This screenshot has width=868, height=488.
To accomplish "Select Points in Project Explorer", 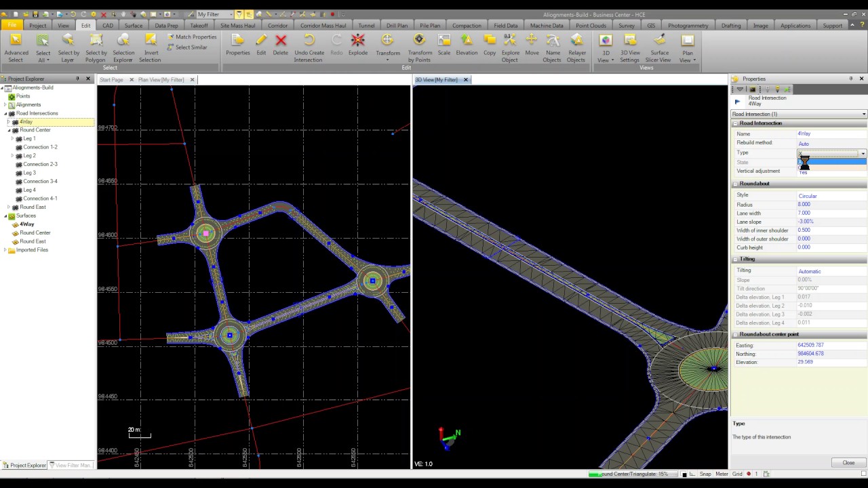I will 23,96.
